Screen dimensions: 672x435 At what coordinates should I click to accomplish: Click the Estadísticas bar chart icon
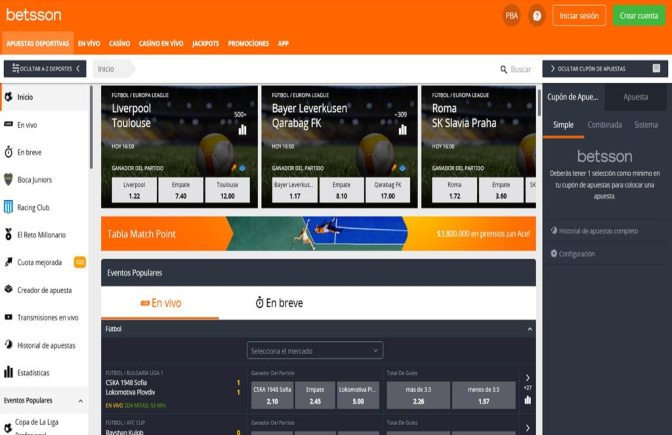(x=9, y=372)
